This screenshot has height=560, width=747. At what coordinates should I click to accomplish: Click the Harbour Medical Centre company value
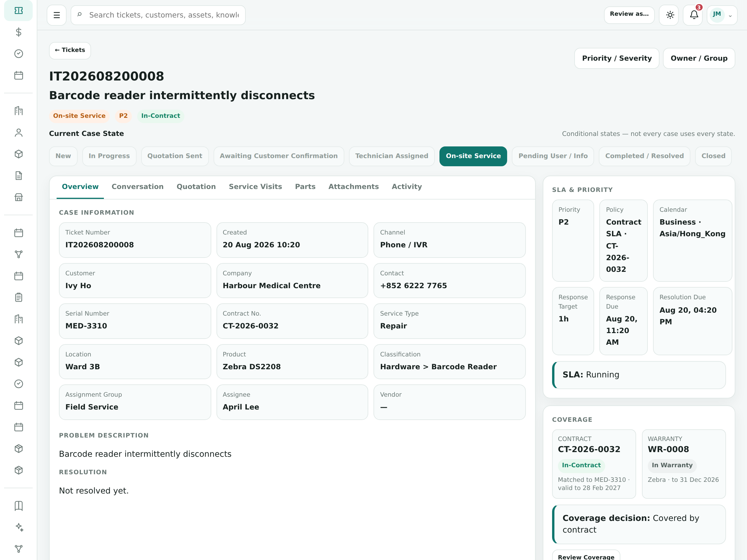click(271, 286)
